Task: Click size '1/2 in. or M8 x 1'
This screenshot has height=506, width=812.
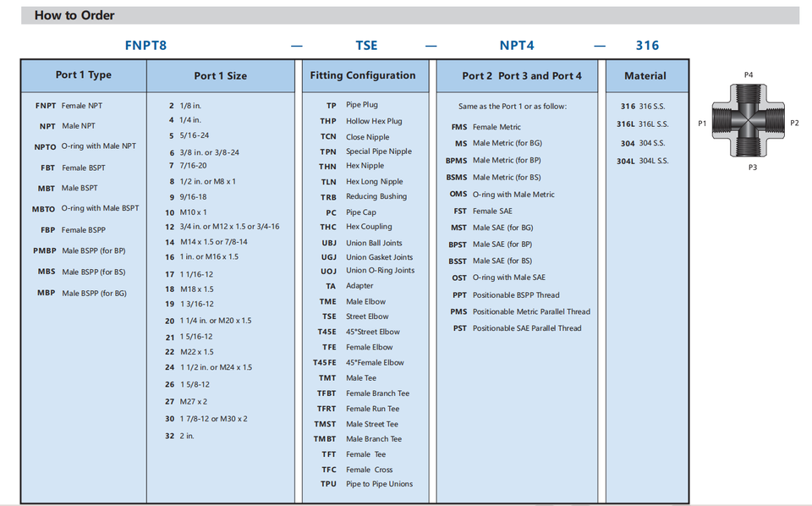Action: (x=202, y=182)
